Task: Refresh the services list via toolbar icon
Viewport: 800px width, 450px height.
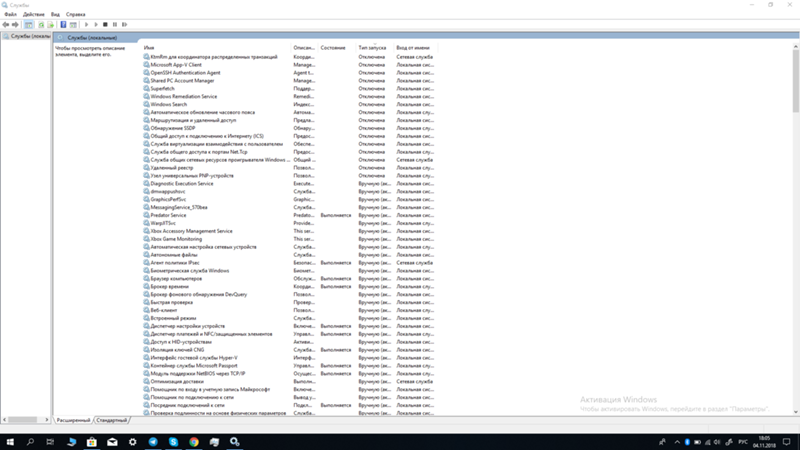Action: pos(41,24)
